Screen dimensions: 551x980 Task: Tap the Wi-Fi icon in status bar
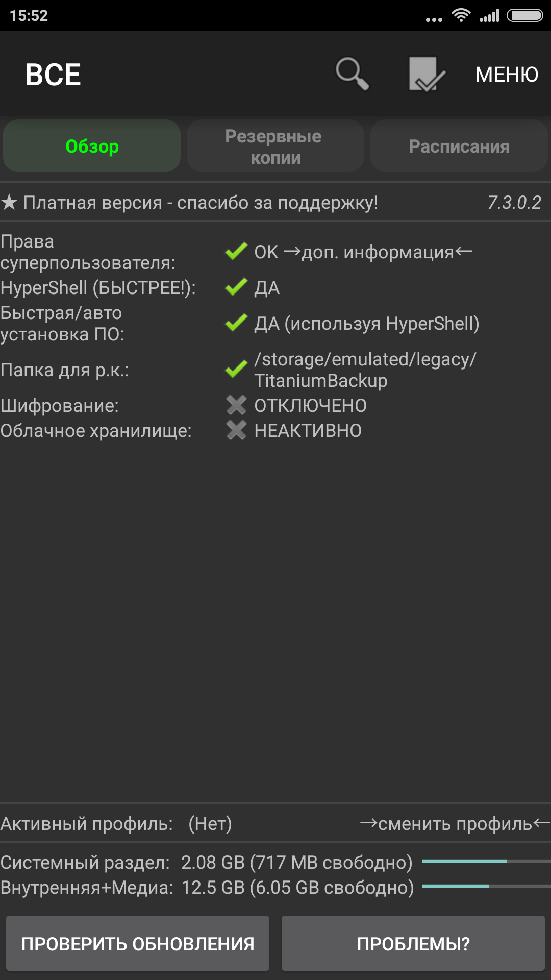click(x=461, y=16)
